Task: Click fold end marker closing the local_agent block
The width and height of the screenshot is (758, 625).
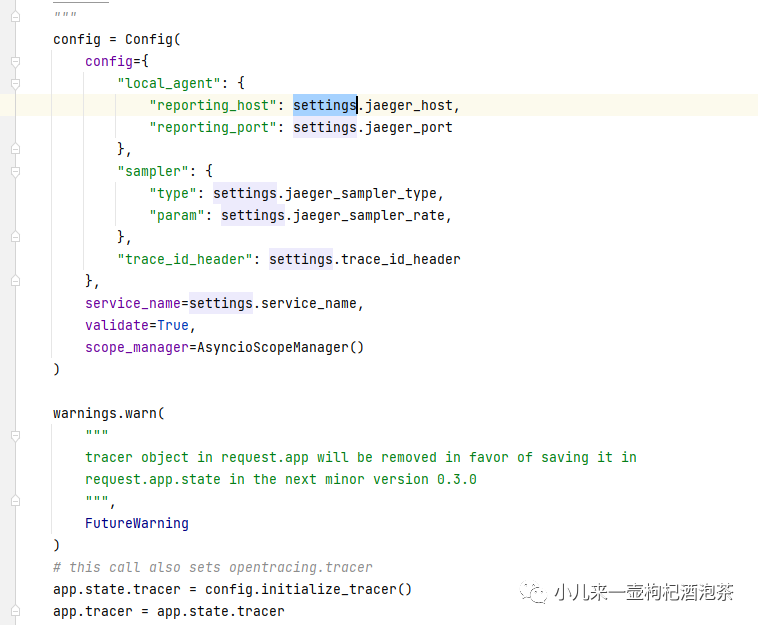Action: point(15,149)
